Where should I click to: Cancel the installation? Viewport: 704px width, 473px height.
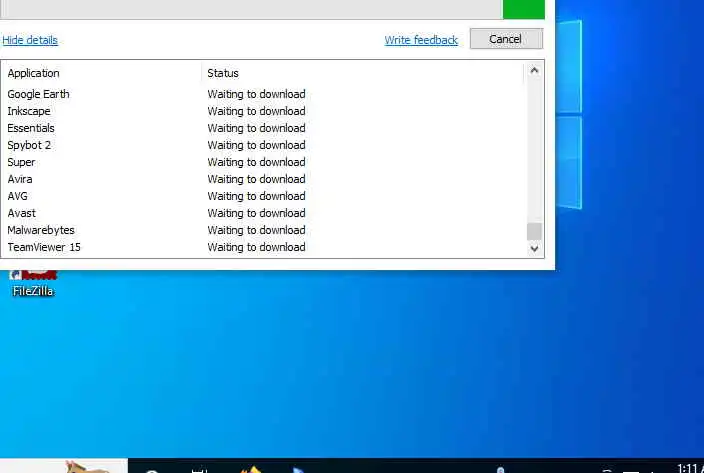(x=506, y=39)
